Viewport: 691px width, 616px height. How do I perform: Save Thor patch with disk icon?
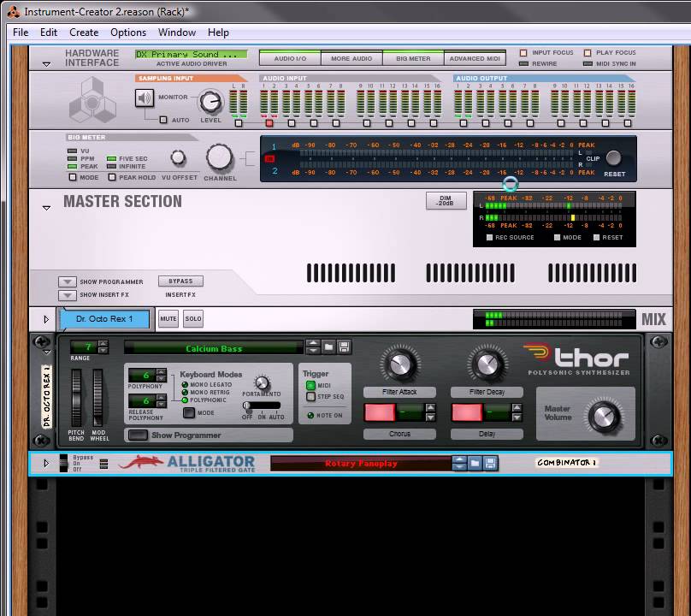tap(345, 347)
